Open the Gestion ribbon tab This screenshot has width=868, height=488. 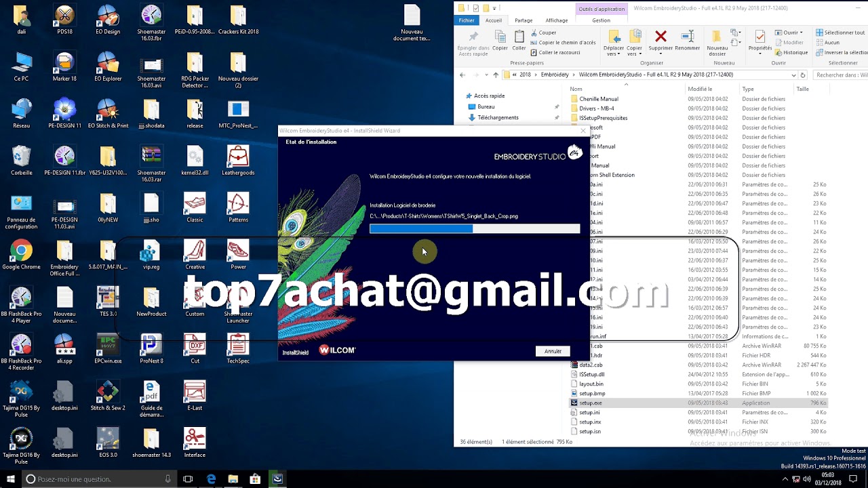click(x=601, y=20)
